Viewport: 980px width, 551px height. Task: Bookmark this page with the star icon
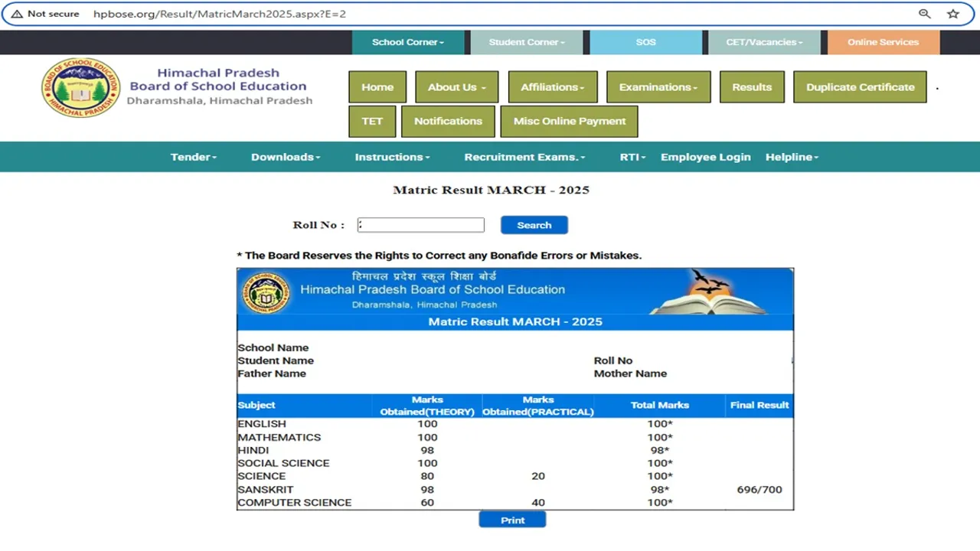tap(953, 14)
